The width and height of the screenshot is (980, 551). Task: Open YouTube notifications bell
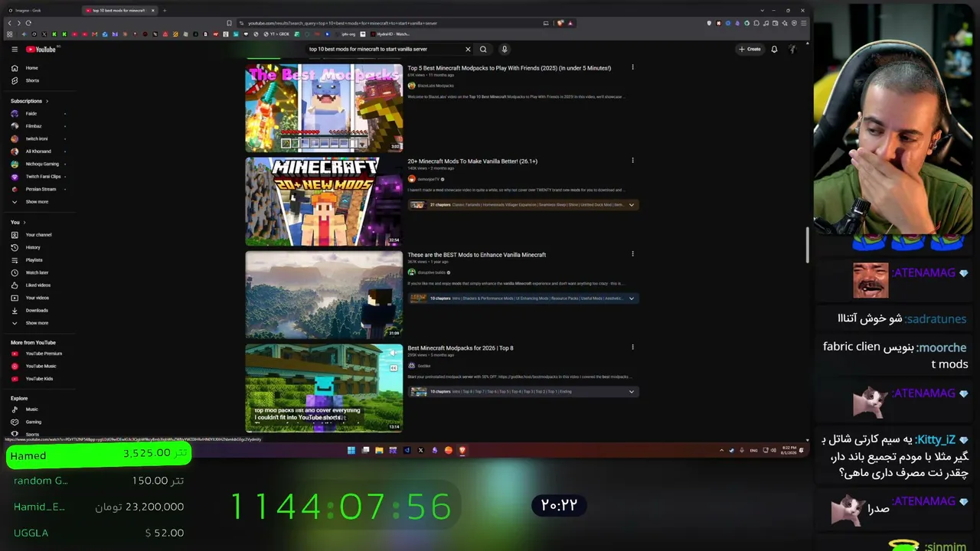point(774,49)
